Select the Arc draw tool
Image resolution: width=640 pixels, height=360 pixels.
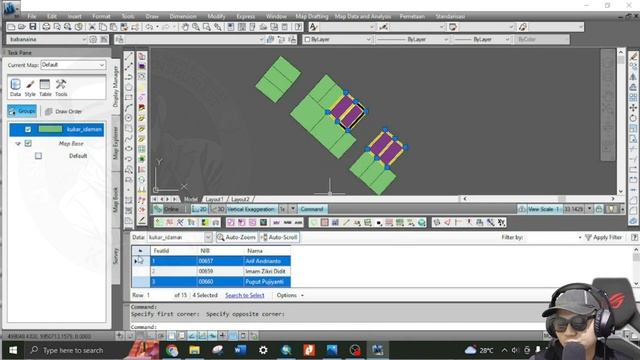pyautogui.click(x=129, y=107)
